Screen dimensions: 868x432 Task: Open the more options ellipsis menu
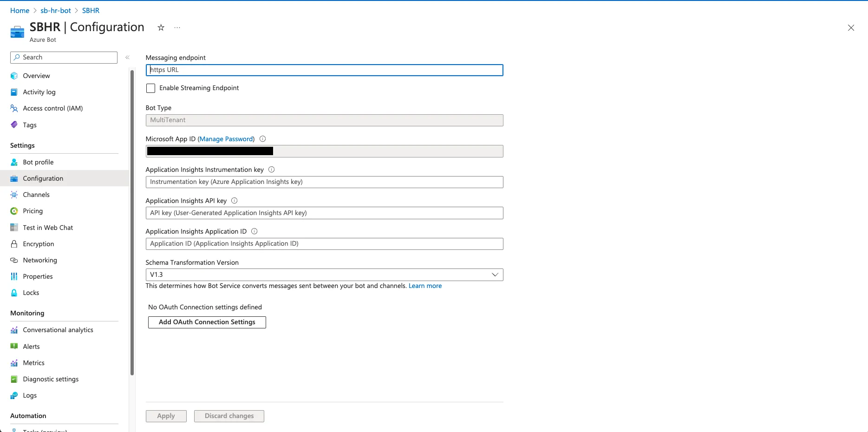coord(177,28)
